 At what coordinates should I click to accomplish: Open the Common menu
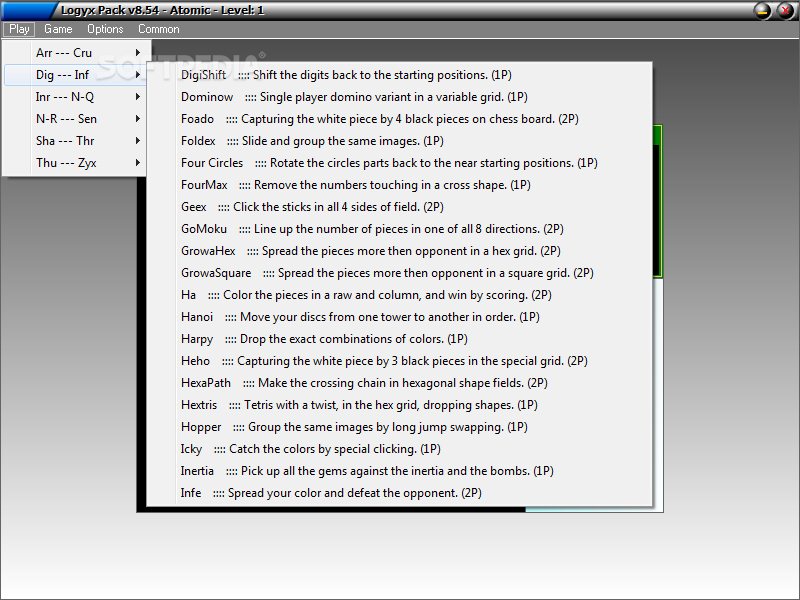click(x=159, y=29)
